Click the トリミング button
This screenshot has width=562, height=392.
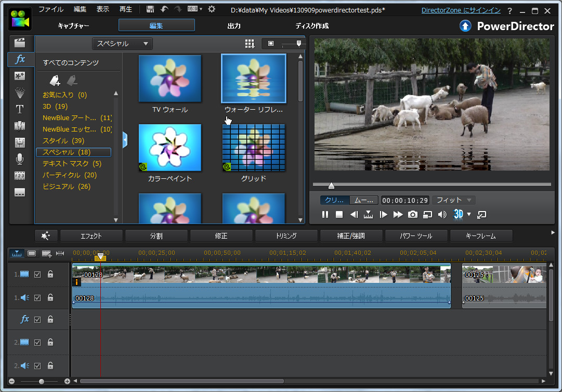click(x=286, y=236)
